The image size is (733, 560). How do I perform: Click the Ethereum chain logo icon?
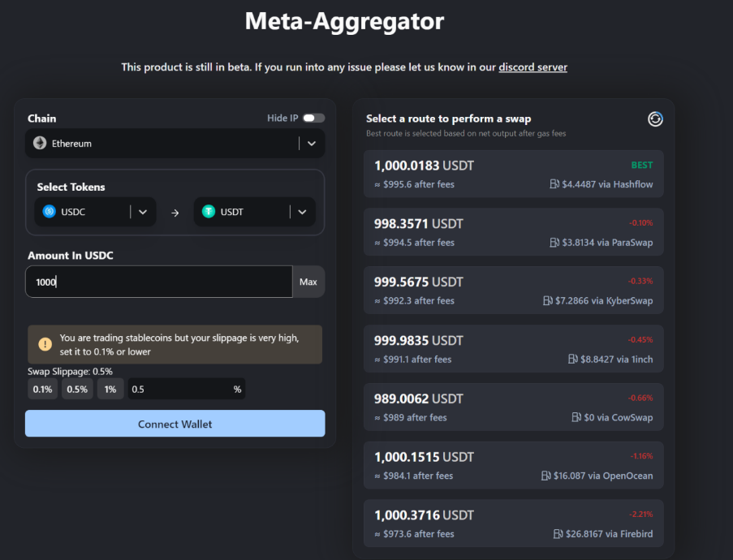click(40, 143)
